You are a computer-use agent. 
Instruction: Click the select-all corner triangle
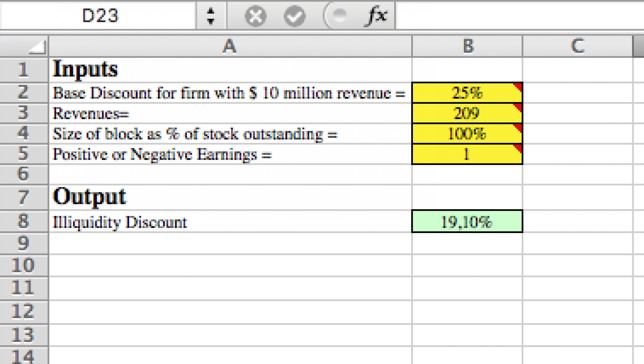[37, 47]
